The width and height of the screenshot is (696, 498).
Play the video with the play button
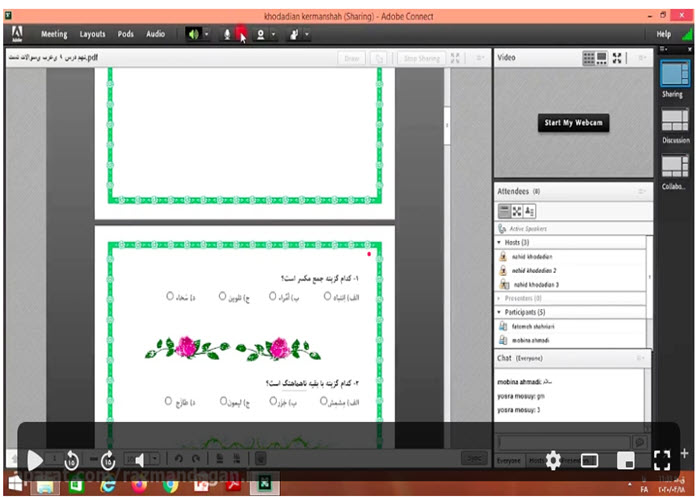(x=35, y=460)
